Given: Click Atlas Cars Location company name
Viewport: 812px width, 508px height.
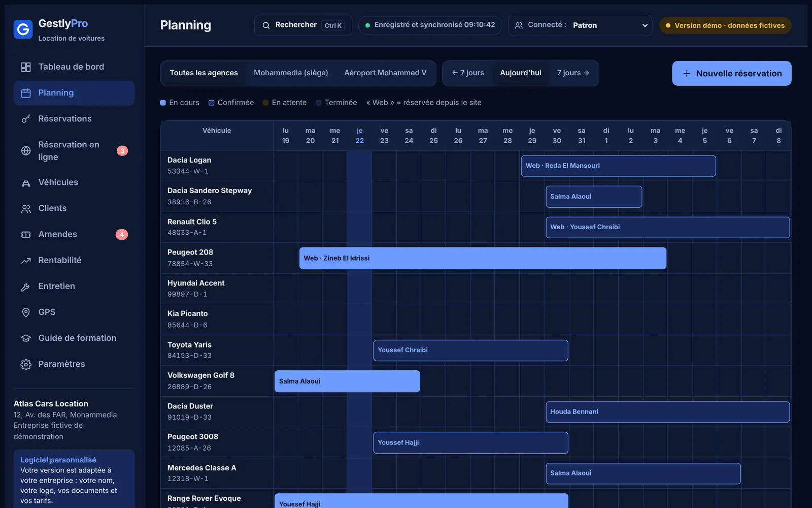Looking at the screenshot, I should click(x=51, y=404).
